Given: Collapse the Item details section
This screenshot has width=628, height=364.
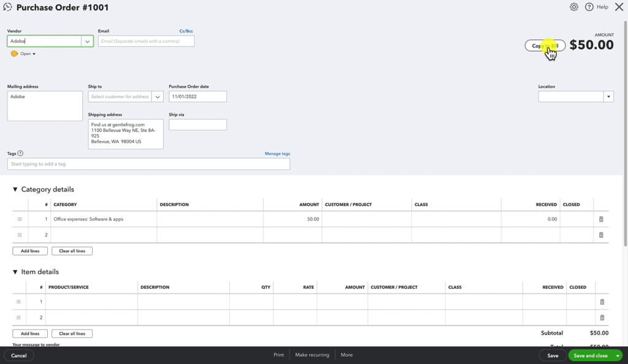Looking at the screenshot, I should (15, 271).
